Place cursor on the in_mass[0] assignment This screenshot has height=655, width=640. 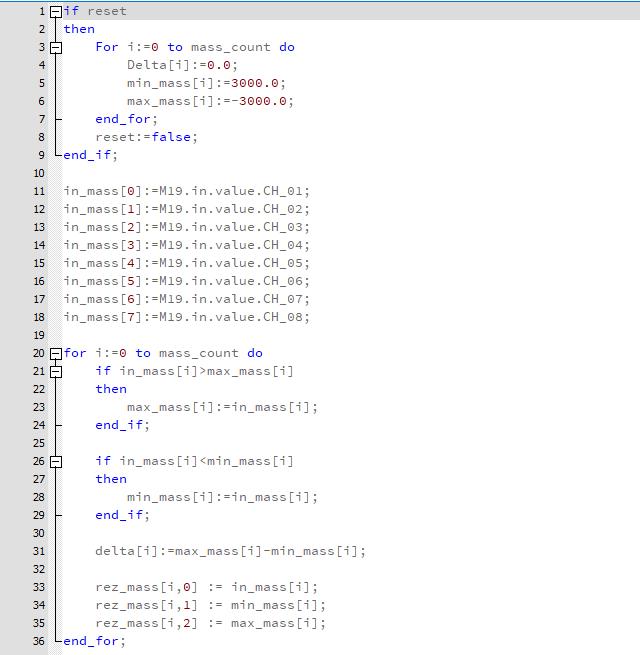pos(186,191)
